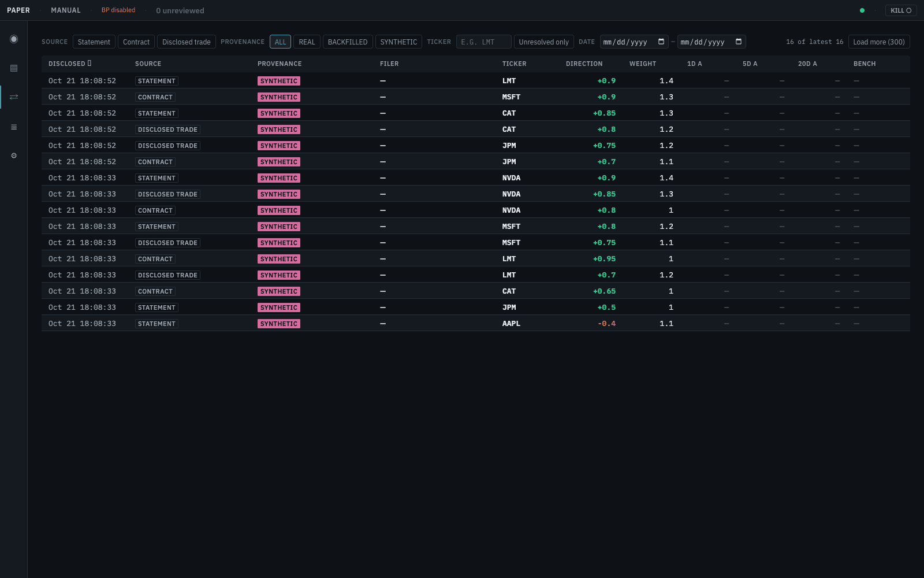Image resolution: width=924 pixels, height=578 pixels.
Task: Open the arrows exchange icon in sidebar
Action: tap(14, 97)
